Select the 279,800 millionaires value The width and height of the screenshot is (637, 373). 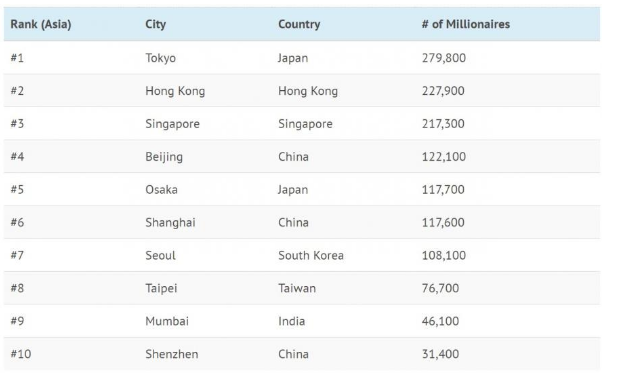click(x=444, y=58)
